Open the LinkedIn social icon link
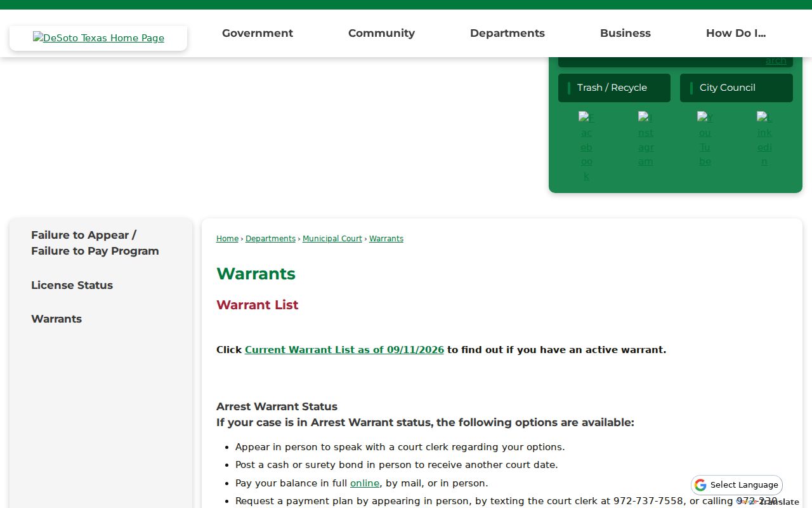 [x=764, y=140]
